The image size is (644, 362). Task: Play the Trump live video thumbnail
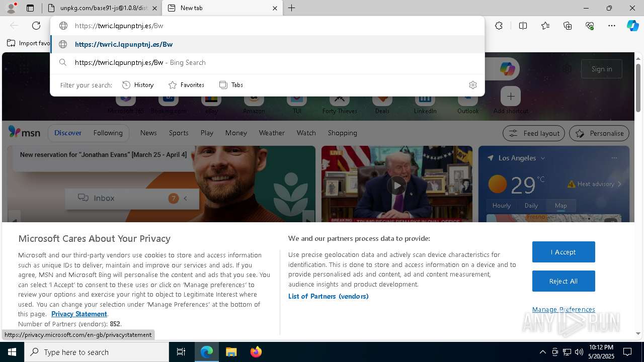397,185
